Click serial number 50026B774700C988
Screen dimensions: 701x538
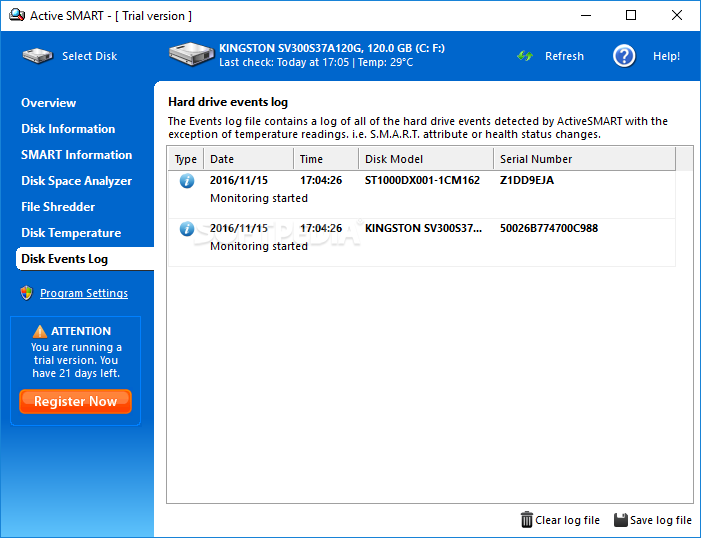coord(549,228)
